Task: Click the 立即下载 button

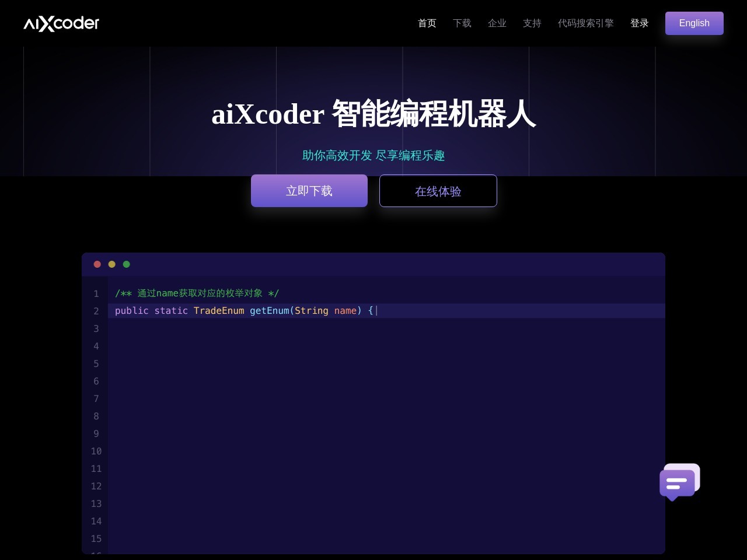Action: (309, 190)
